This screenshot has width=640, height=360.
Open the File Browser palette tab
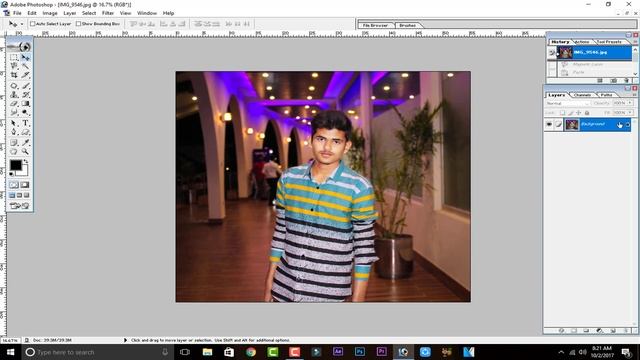point(375,25)
